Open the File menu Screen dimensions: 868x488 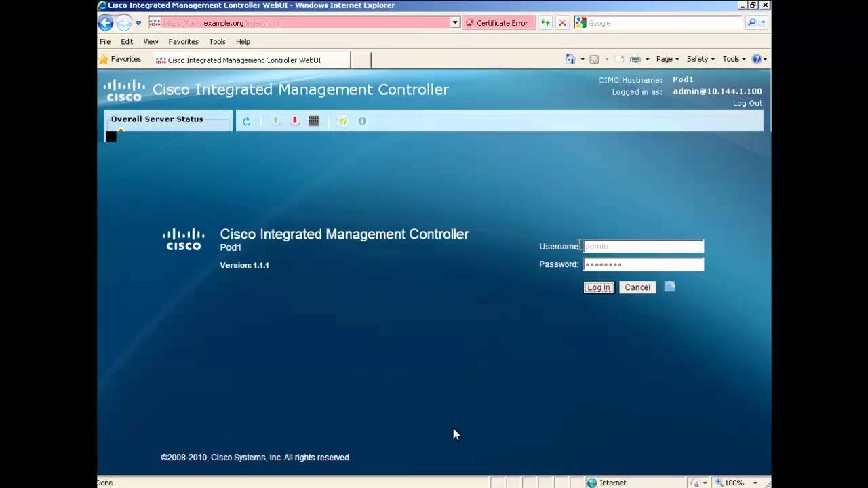pyautogui.click(x=105, y=41)
